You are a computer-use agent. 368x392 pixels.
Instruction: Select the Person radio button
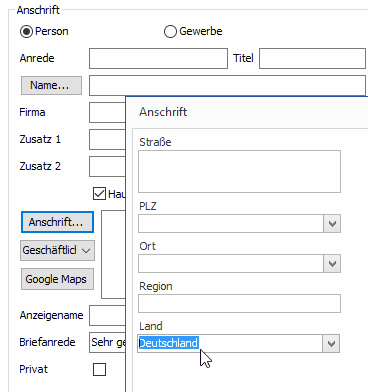point(26,31)
